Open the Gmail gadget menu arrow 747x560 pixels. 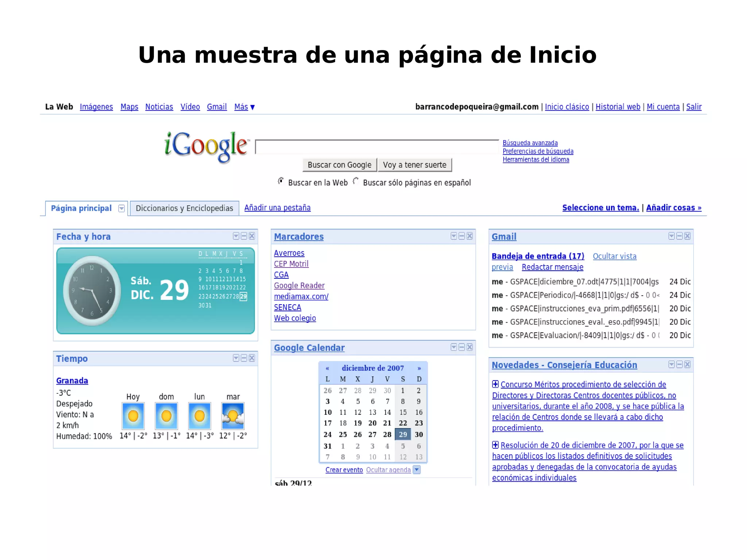coord(671,236)
